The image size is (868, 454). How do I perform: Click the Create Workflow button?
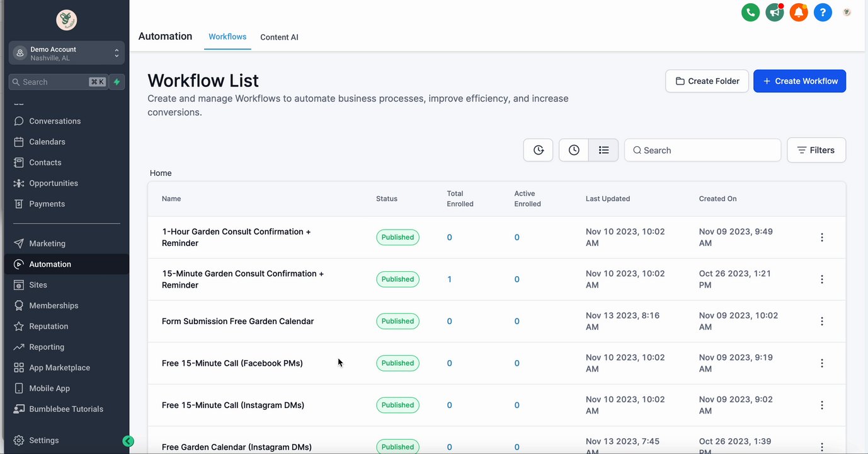pyautogui.click(x=799, y=81)
